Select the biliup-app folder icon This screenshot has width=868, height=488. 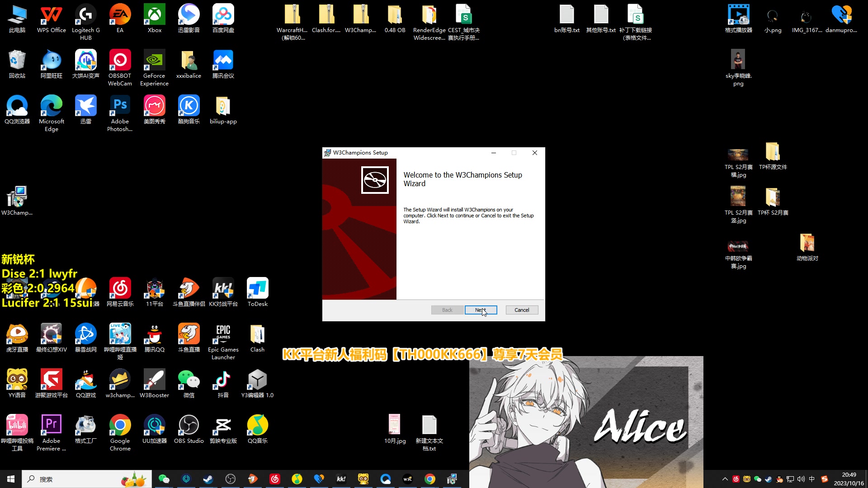click(223, 110)
